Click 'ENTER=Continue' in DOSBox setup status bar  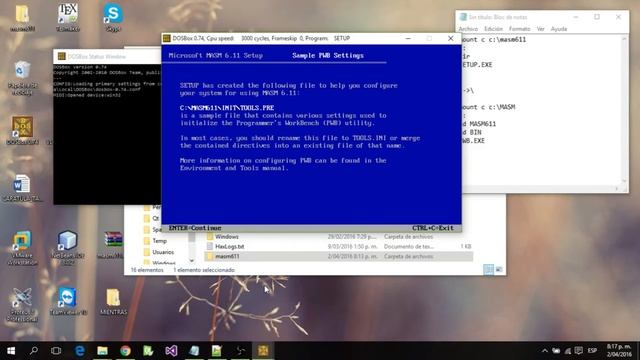tap(195, 228)
